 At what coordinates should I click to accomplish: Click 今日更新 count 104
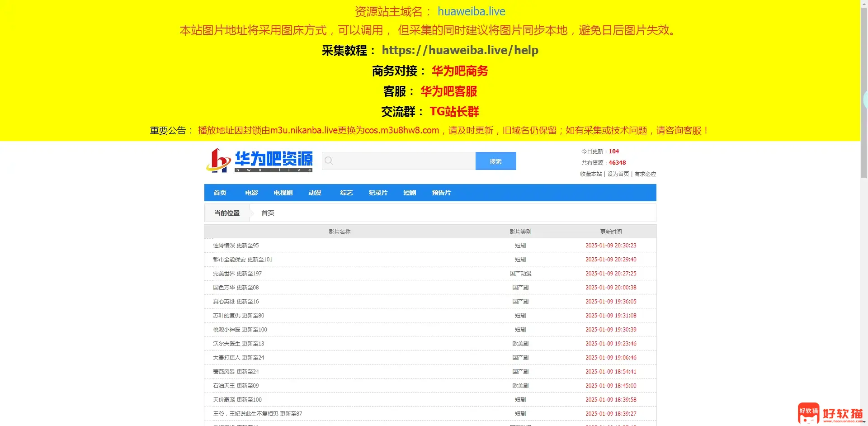[613, 151]
